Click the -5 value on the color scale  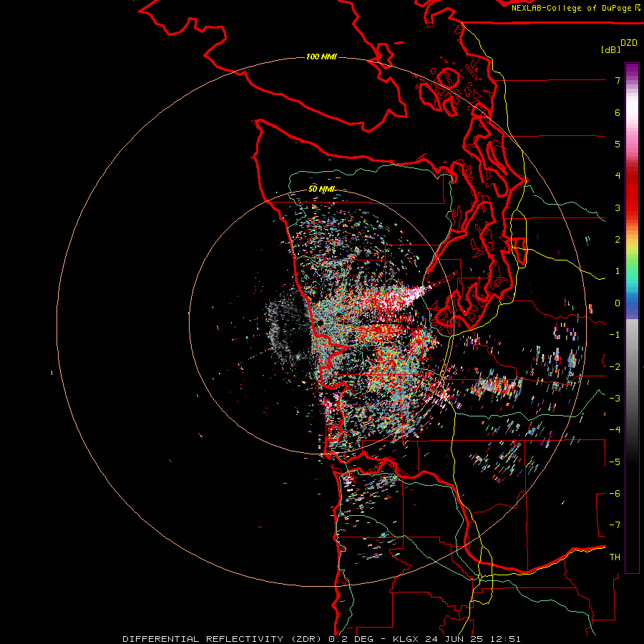(615, 462)
